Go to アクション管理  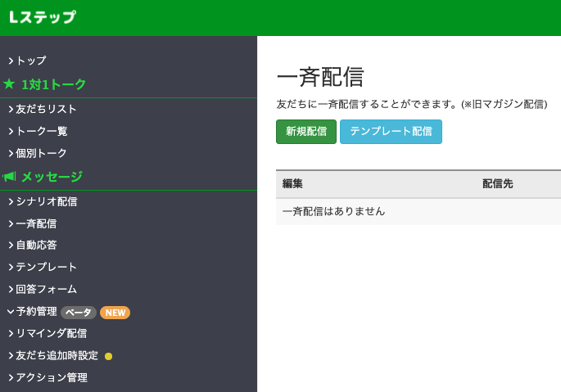(52, 377)
